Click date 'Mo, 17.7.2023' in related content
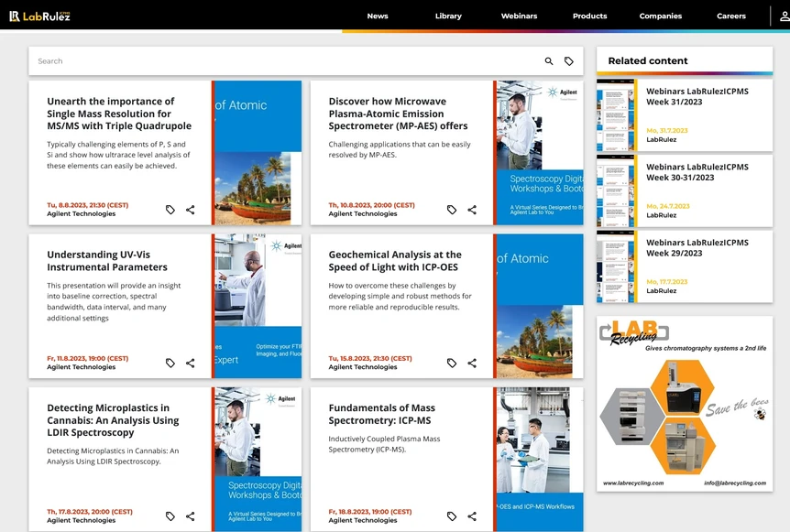 (667, 281)
